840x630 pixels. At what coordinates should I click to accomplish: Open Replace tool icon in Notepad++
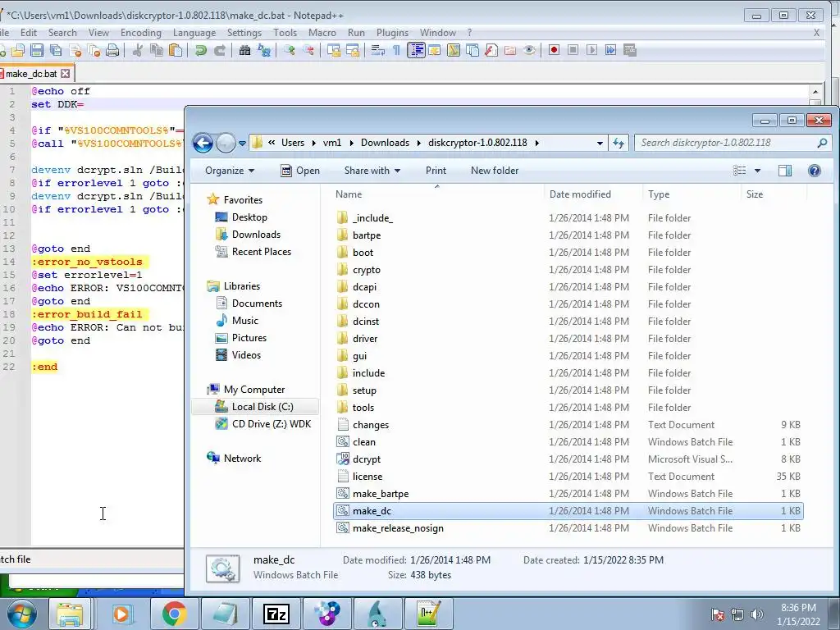(x=264, y=50)
